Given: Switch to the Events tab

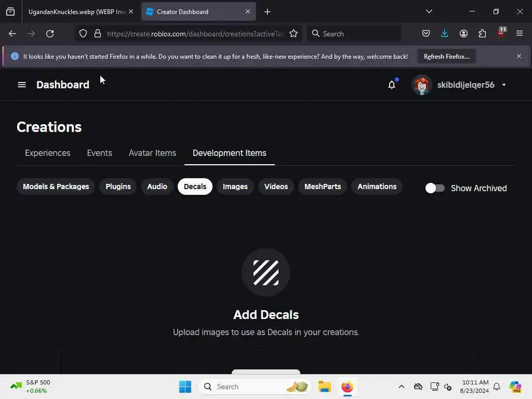Looking at the screenshot, I should coord(99,153).
